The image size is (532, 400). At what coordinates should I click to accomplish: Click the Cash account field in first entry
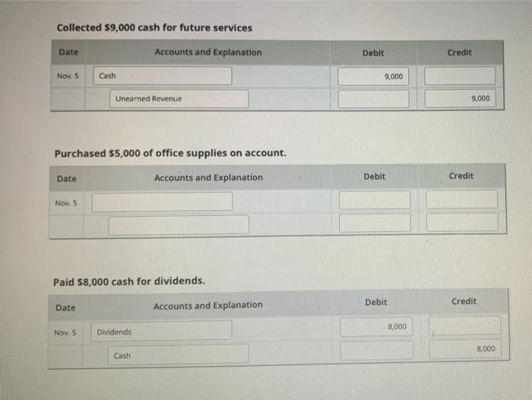[163, 76]
